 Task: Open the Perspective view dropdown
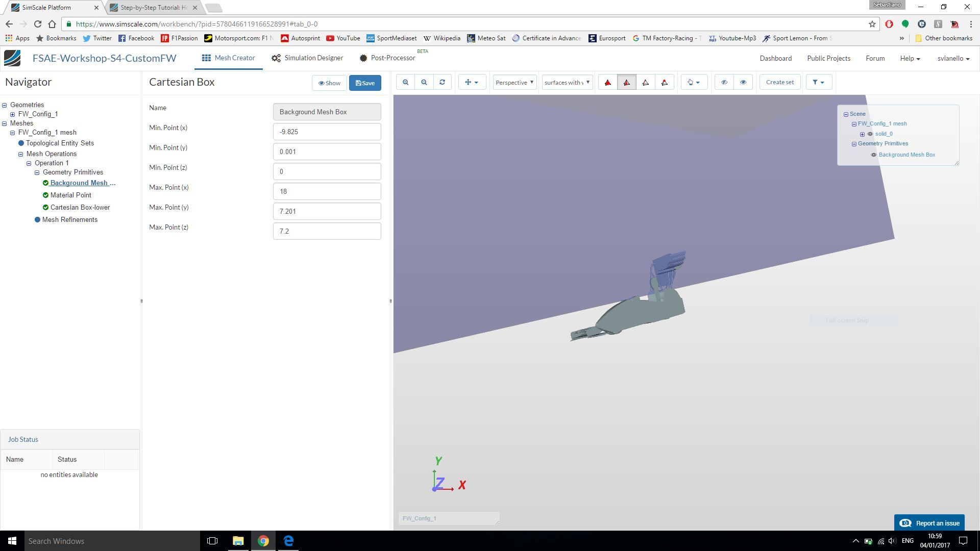(514, 82)
